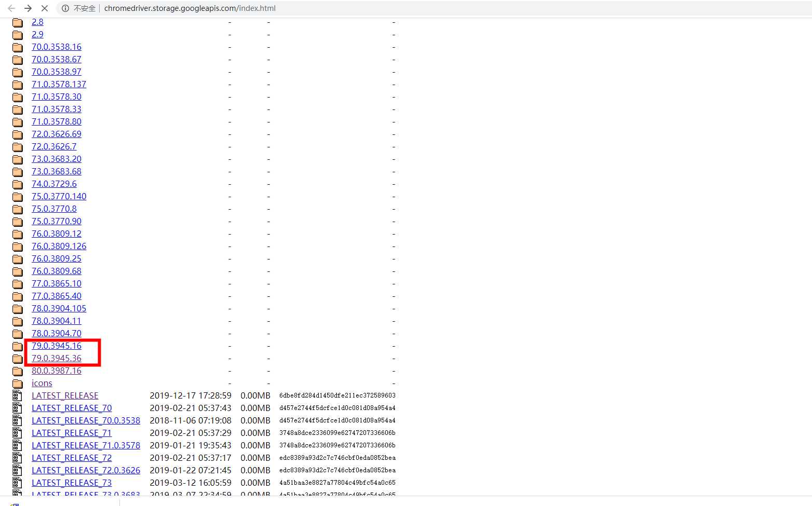Click the site info icon in address bar
The height and width of the screenshot is (506, 812).
65,8
